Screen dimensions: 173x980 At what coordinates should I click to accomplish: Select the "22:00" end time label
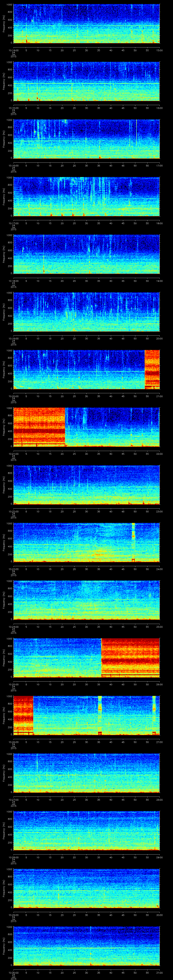coord(159,454)
